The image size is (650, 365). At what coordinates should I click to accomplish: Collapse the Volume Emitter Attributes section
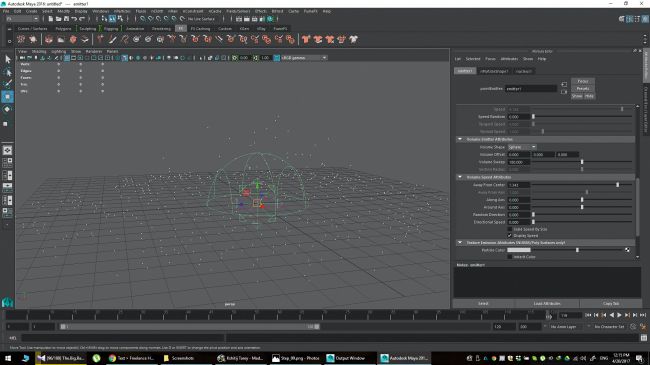pyautogui.click(x=460, y=139)
